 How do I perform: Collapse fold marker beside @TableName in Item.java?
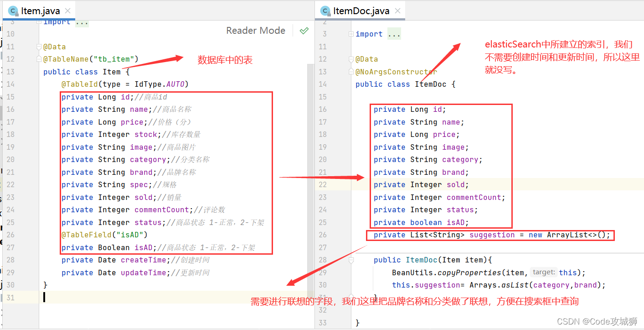[x=39, y=59]
